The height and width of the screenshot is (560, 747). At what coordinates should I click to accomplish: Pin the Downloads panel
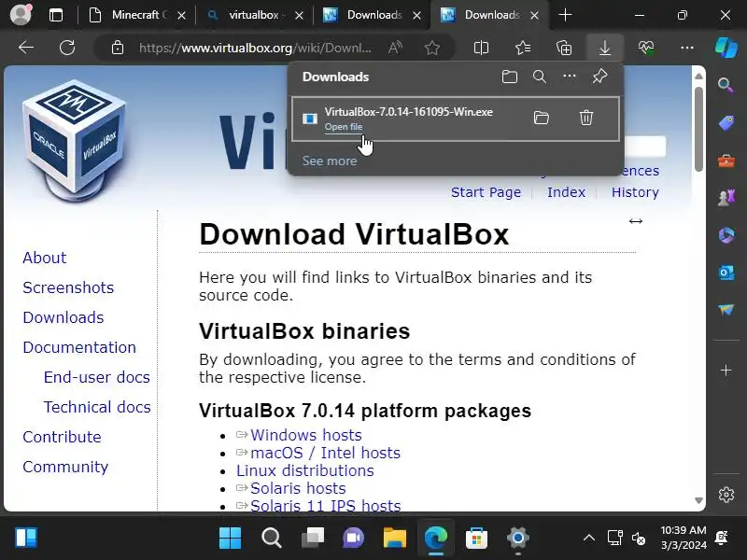599,77
